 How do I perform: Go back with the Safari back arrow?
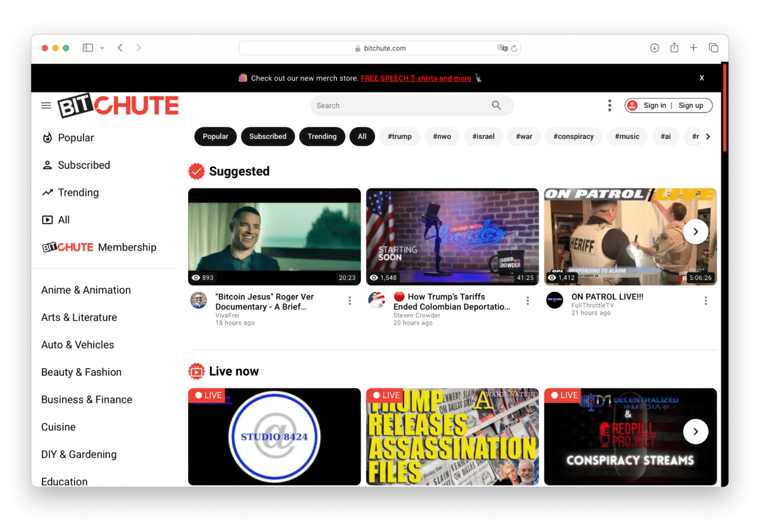pyautogui.click(x=120, y=48)
